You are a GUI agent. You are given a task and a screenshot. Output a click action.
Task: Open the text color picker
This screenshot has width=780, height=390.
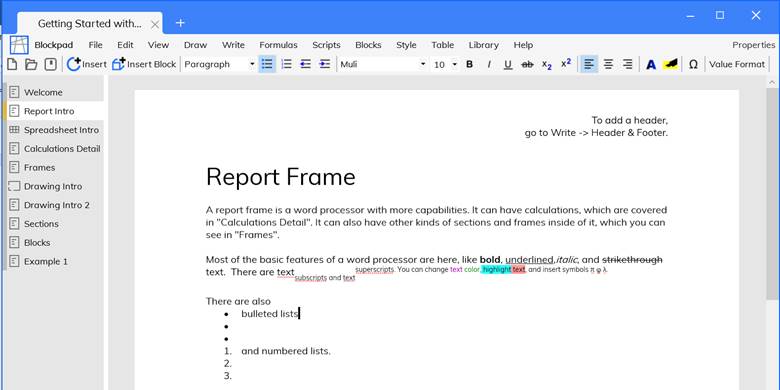[651, 64]
